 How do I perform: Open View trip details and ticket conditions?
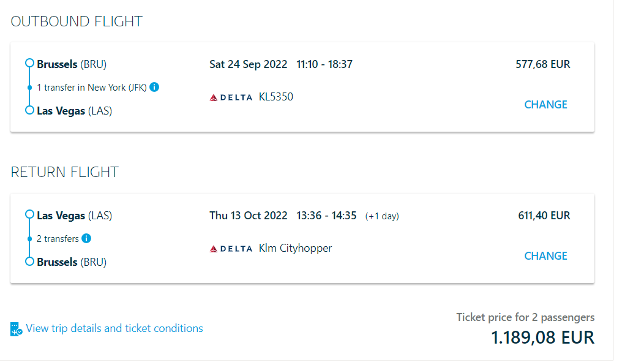tap(114, 328)
